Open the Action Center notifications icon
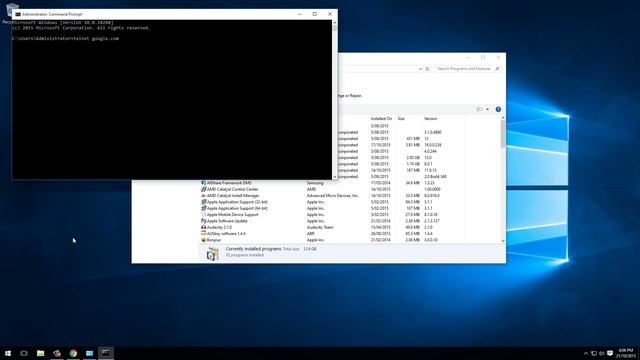Viewport: 640px width, 360px height. (610, 353)
